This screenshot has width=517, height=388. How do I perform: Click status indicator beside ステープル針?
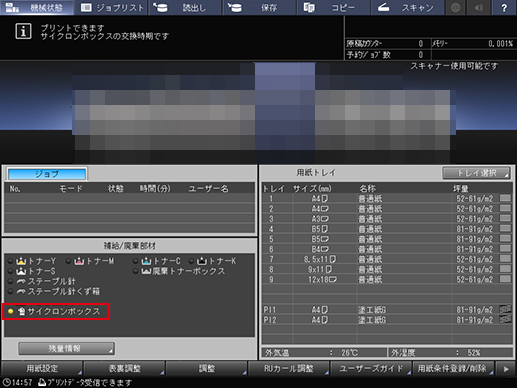click(11, 281)
